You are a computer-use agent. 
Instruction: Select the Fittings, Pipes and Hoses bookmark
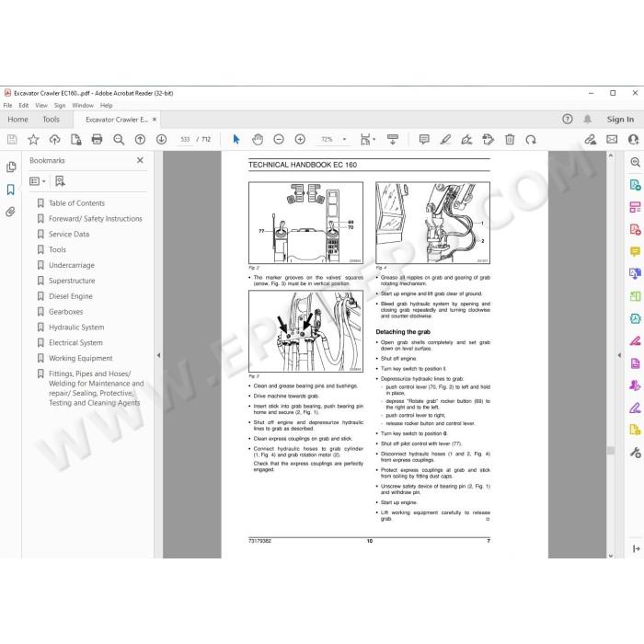[x=96, y=388]
